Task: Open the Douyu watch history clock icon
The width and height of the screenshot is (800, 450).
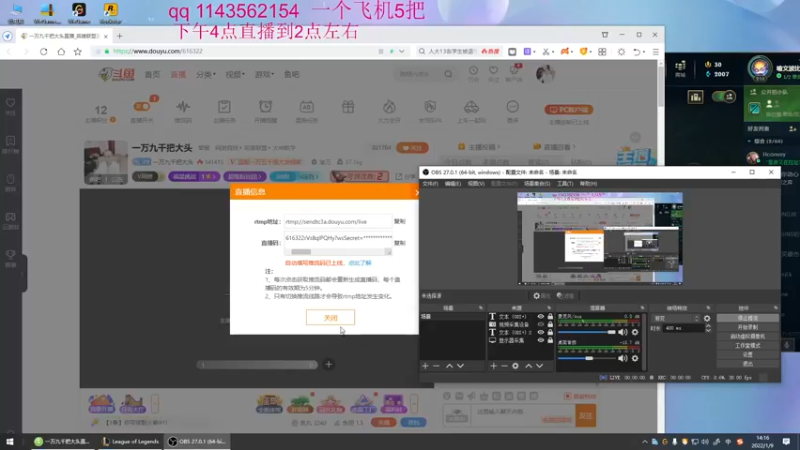Action: pos(473,71)
